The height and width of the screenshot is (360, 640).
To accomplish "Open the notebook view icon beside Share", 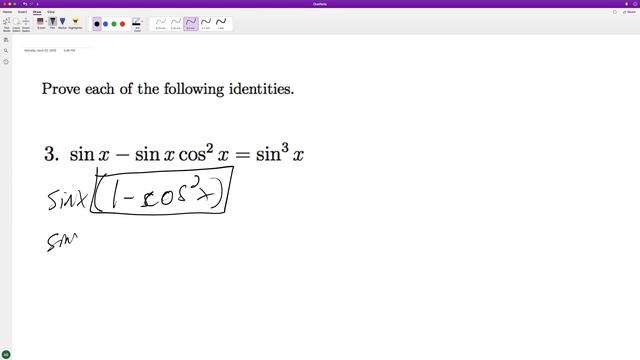I will click(615, 12).
